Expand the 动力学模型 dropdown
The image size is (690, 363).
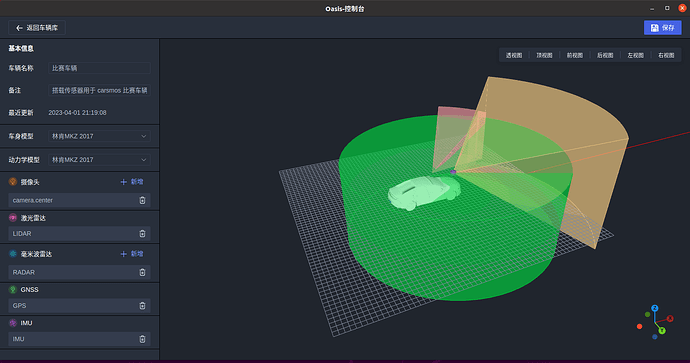pyautogui.click(x=99, y=160)
